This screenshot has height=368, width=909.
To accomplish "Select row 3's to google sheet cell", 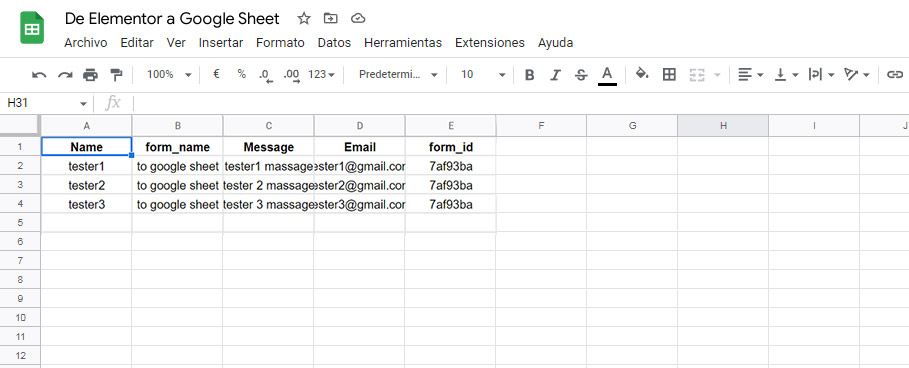I will (177, 185).
